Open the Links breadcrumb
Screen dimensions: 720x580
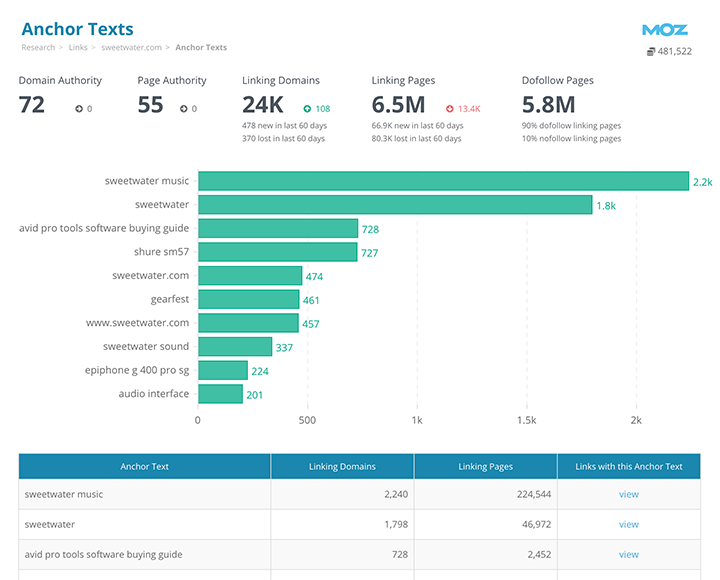(78, 47)
